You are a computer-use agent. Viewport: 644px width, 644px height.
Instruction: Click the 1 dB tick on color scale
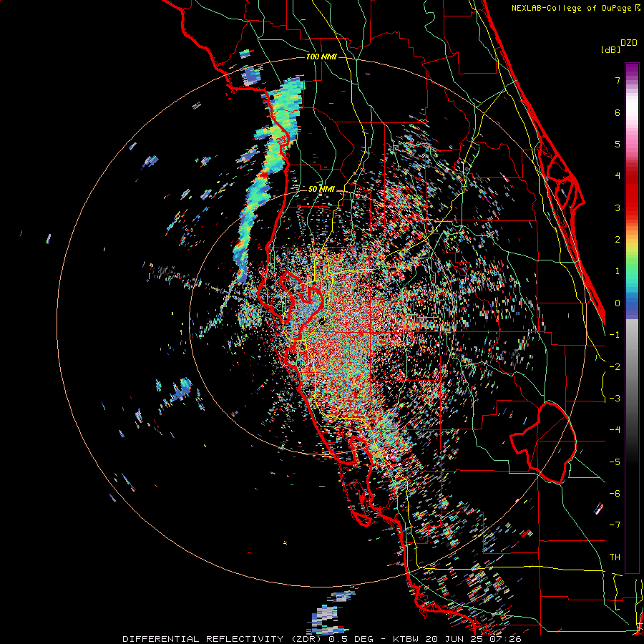click(618, 271)
